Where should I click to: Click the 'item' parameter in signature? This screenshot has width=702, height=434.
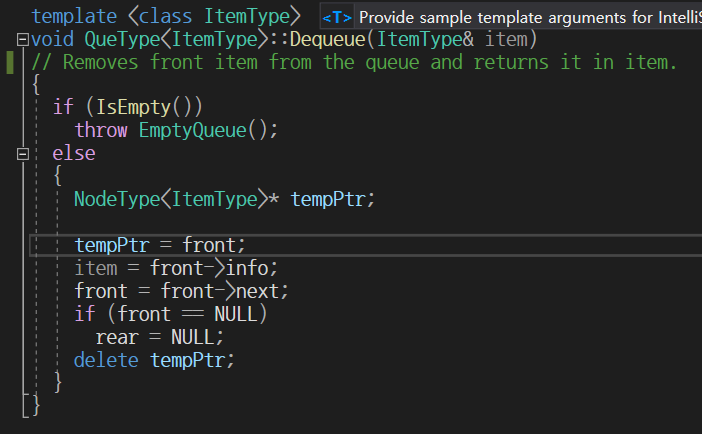click(506, 39)
